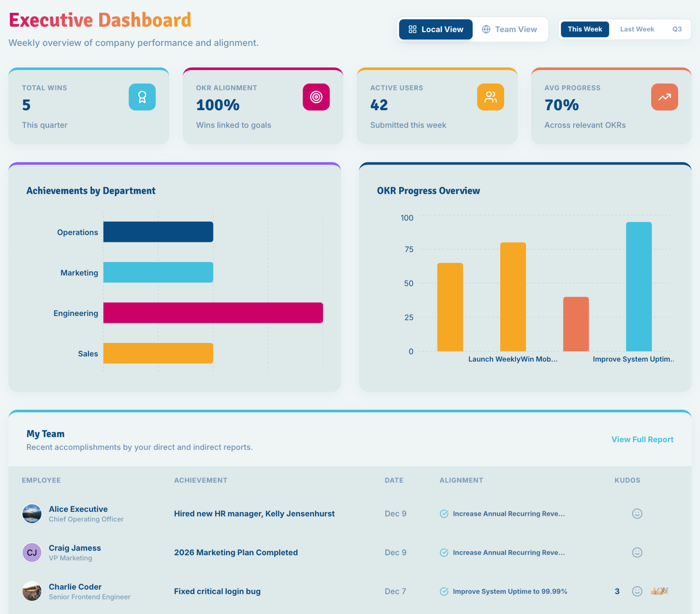700x614 pixels.
Task: Click the alignment check icon in Alice Executive row
Action: coord(444,514)
